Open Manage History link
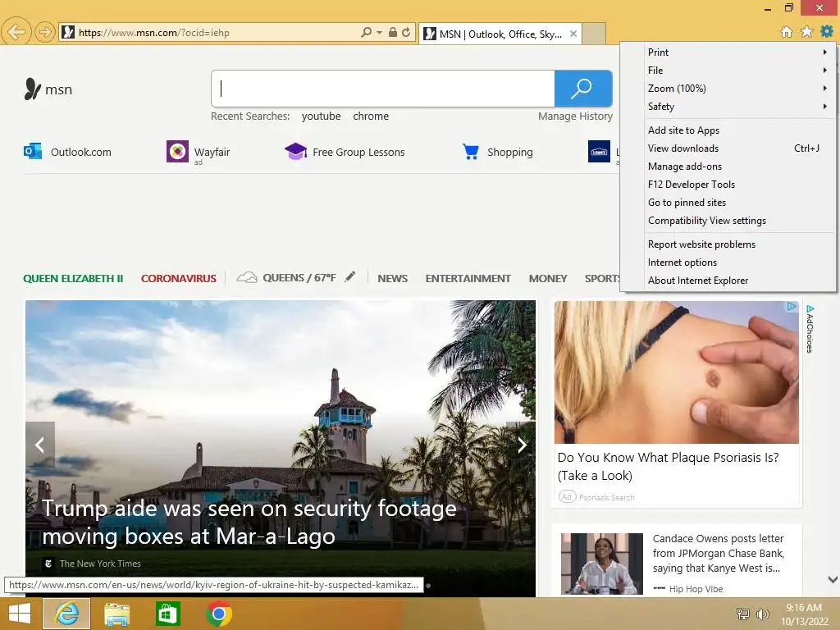Screen dimensions: 840x630 pyautogui.click(x=575, y=116)
